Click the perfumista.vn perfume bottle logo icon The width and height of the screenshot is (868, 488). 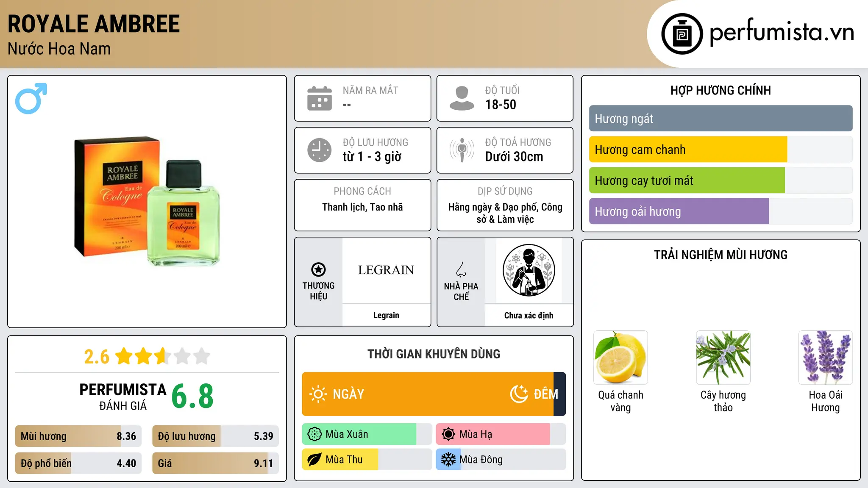point(682,34)
